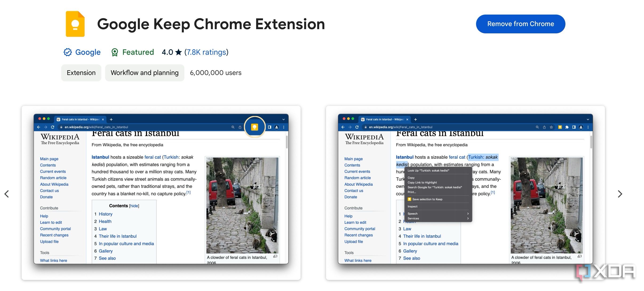This screenshot has height=291, width=644.
Task: Click back arrow in first screenshot toolbar
Action: point(39,127)
